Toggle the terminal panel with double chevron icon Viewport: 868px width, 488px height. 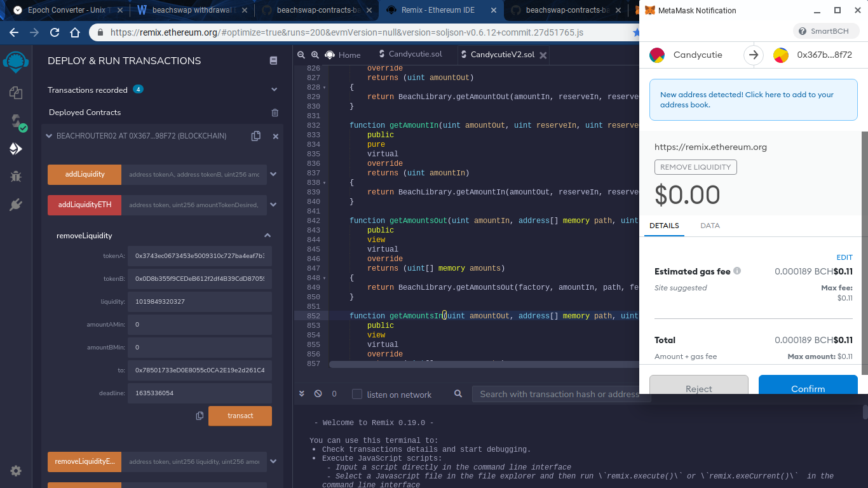[302, 394]
